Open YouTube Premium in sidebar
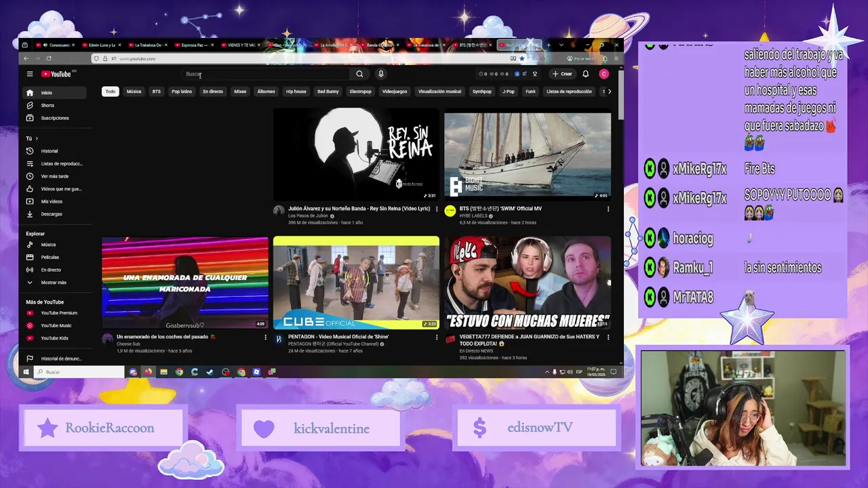 [56, 313]
